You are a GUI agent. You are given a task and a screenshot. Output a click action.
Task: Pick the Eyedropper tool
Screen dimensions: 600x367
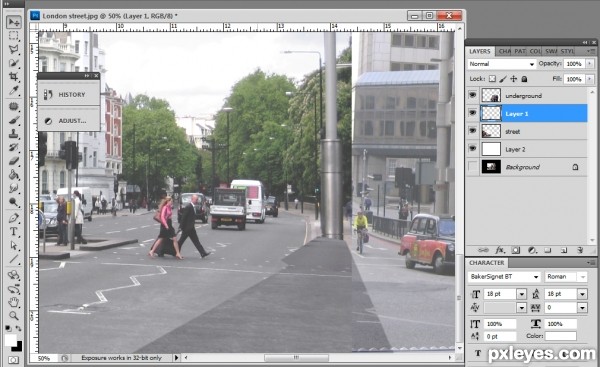point(13,90)
